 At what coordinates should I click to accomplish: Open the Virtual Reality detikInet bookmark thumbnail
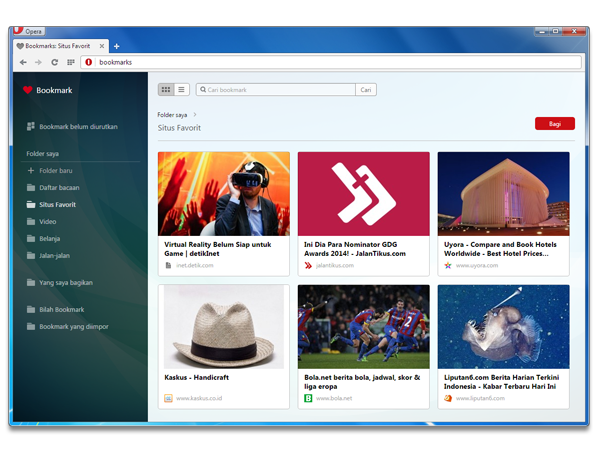tap(224, 193)
